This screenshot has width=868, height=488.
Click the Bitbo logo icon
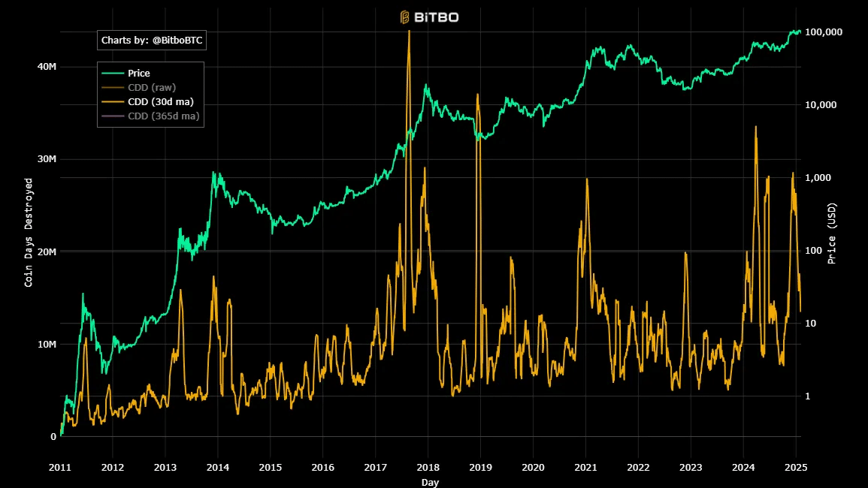(x=404, y=17)
